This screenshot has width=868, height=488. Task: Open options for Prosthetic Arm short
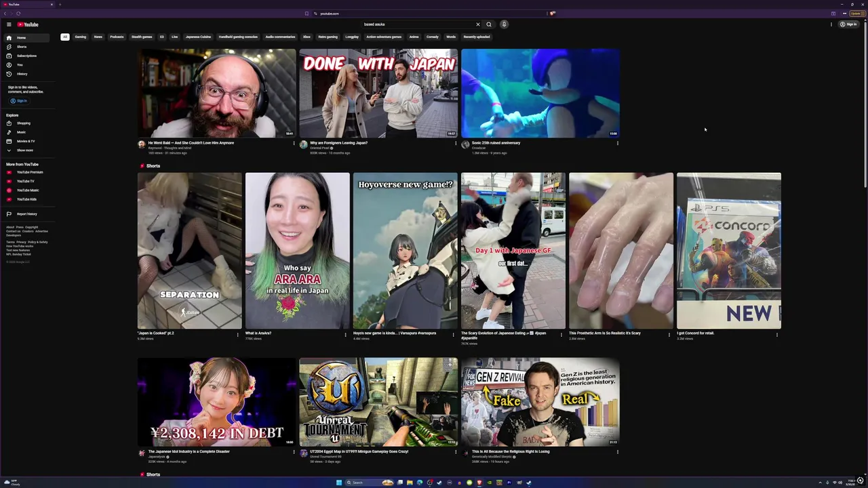669,334
